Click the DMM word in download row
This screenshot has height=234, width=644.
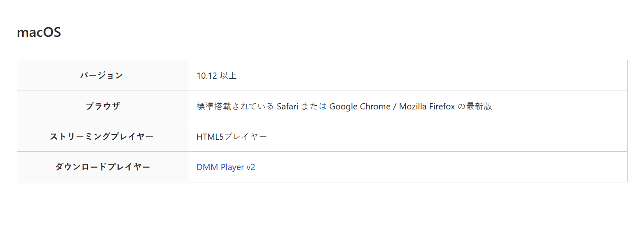click(x=207, y=167)
